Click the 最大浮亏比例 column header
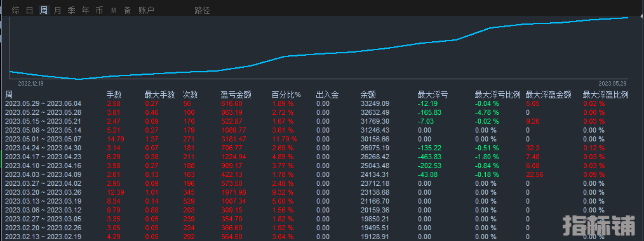The height and width of the screenshot is (241, 644). pyautogui.click(x=497, y=94)
